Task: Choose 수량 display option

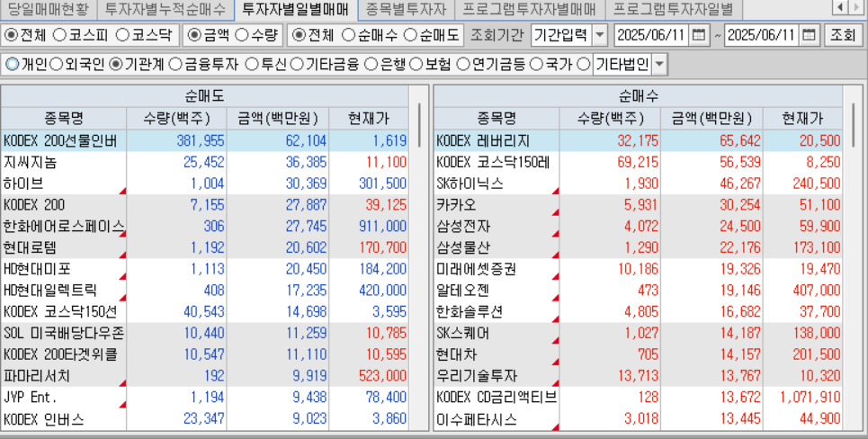Action: pyautogui.click(x=241, y=35)
